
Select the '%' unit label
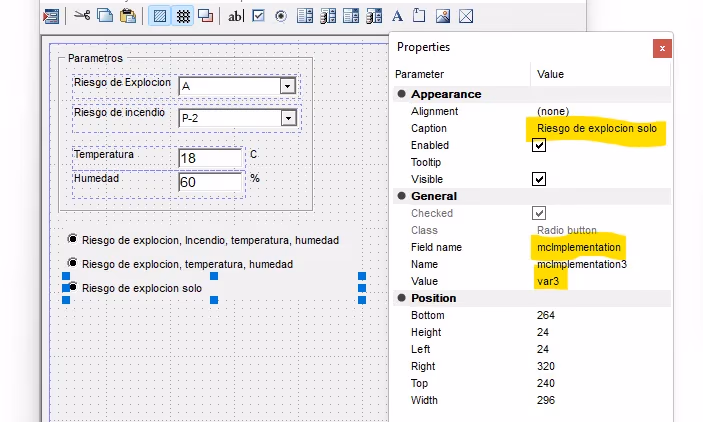[255, 178]
